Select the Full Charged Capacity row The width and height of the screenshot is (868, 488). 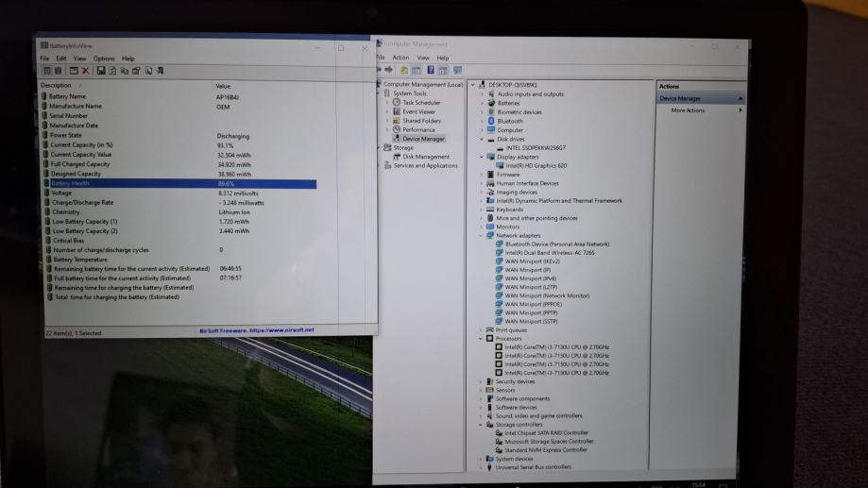coord(179,164)
